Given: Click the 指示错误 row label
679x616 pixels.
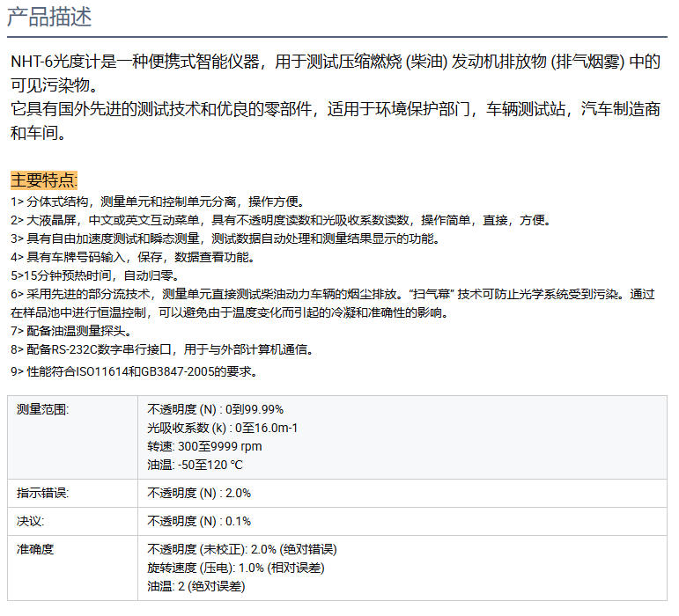Looking at the screenshot, I should pos(43,493).
